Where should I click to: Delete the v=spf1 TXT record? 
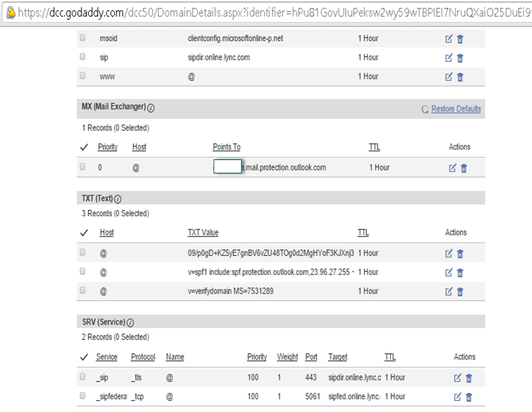460,273
